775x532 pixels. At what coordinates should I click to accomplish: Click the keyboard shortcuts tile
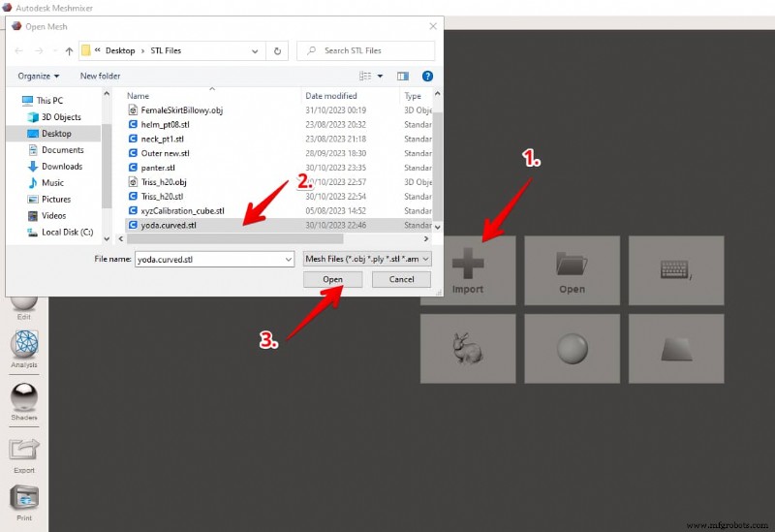(x=675, y=270)
